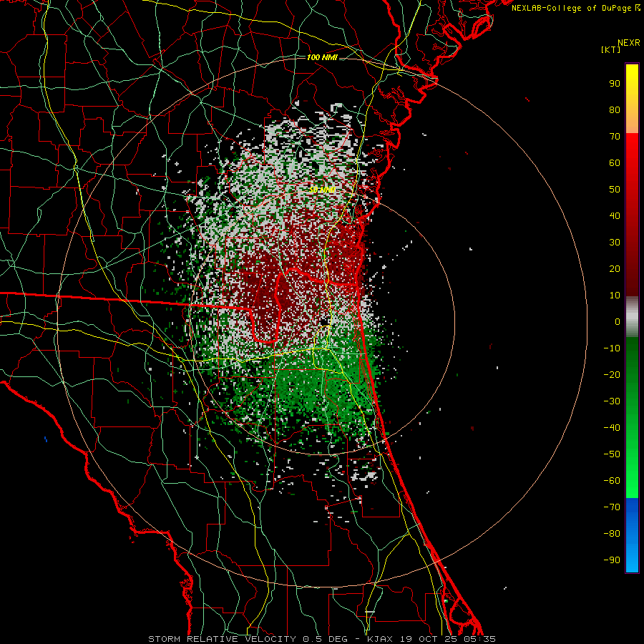
Task: Click the positive 50 knot scale value
Action: 615,190
